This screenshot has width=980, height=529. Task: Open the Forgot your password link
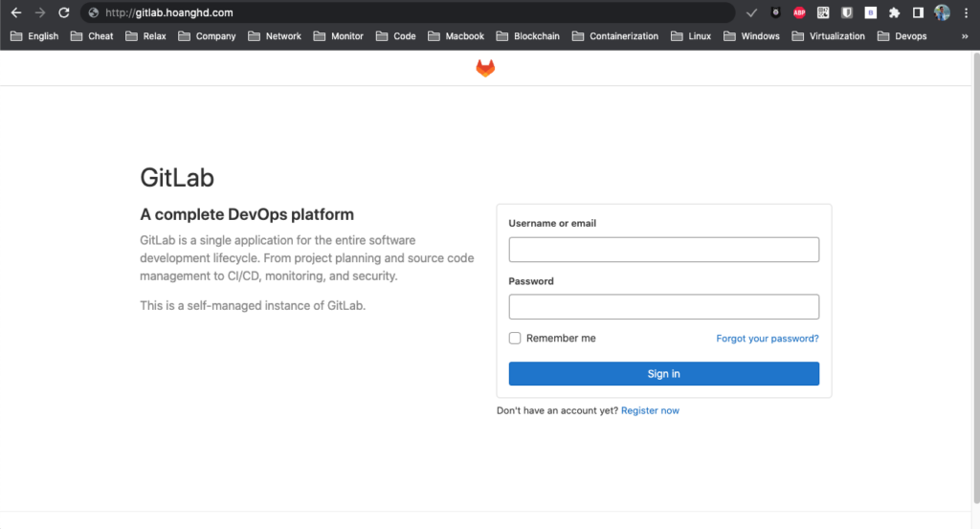point(767,338)
